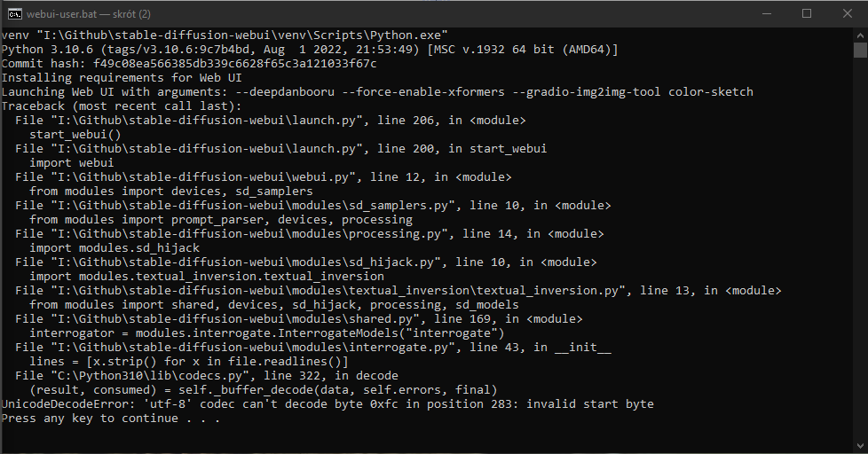Click the 'Press any key to continue' line
Image resolution: width=868 pixels, height=454 pixels.
tap(111, 419)
